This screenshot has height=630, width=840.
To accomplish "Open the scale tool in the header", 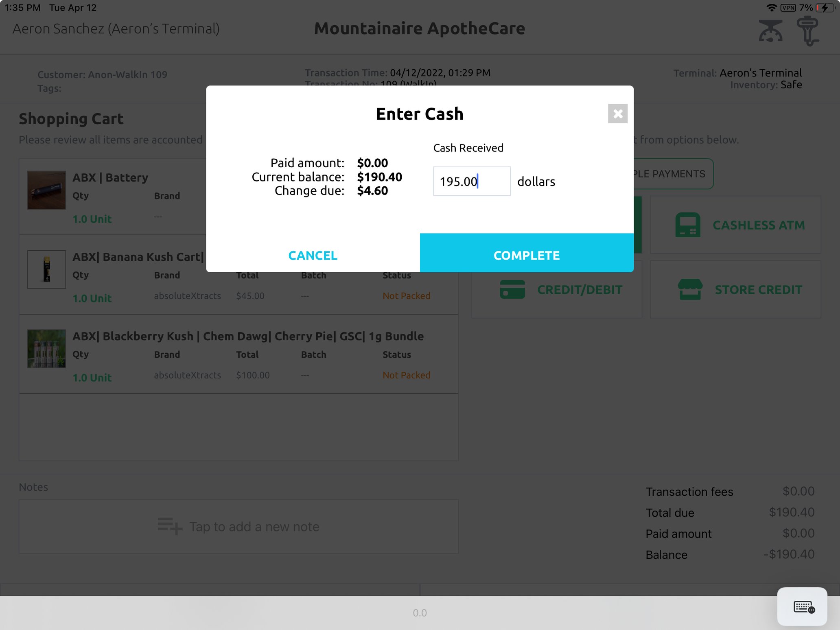I will point(770,30).
